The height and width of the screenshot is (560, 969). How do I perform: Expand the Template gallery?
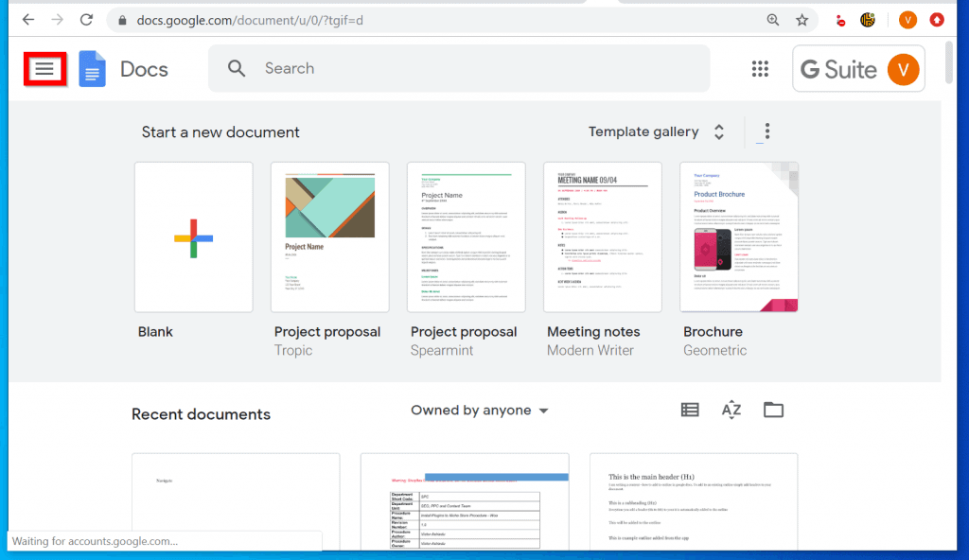click(x=656, y=131)
